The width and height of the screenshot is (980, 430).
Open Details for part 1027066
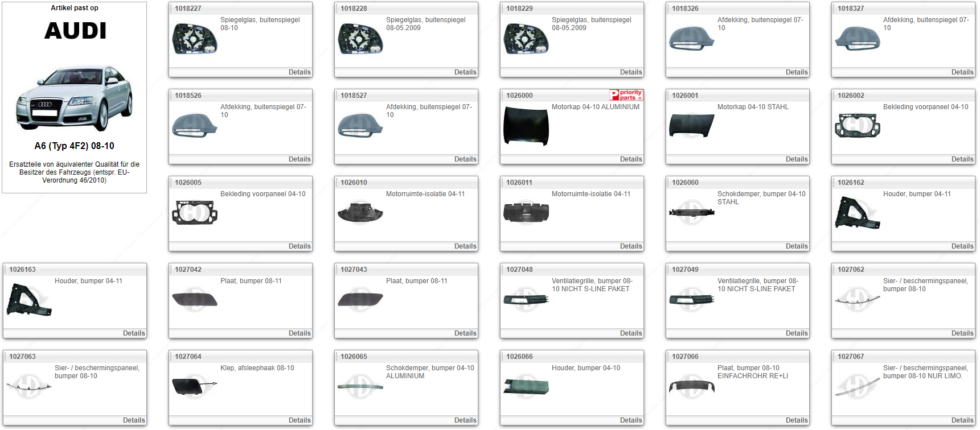click(x=797, y=420)
